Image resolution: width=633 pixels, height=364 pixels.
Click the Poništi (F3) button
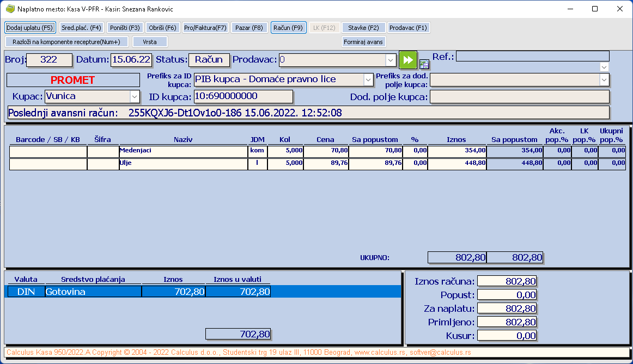(x=125, y=28)
